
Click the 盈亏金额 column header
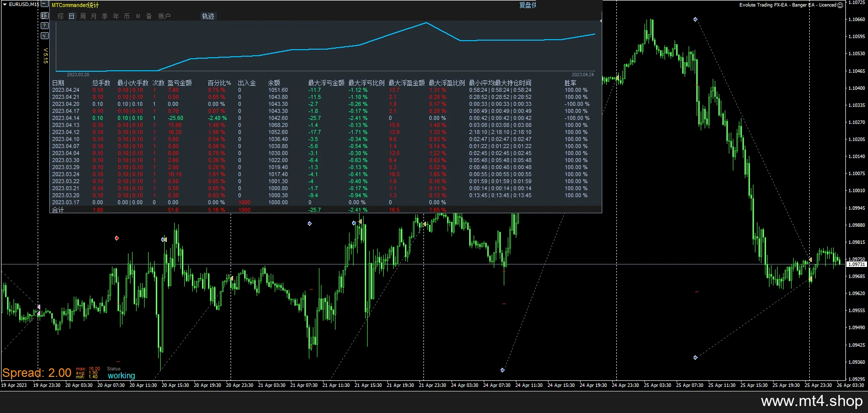pyautogui.click(x=179, y=83)
